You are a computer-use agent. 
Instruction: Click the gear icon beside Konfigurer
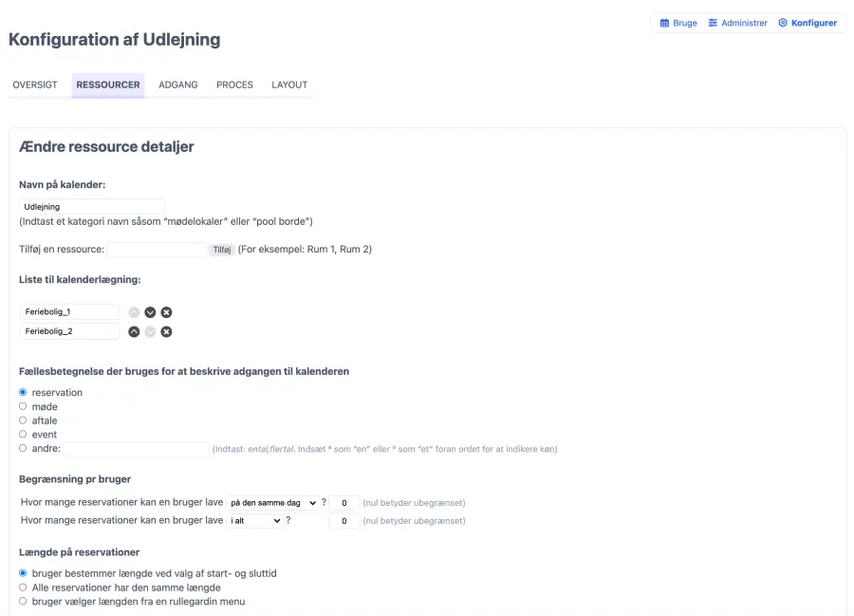[783, 23]
